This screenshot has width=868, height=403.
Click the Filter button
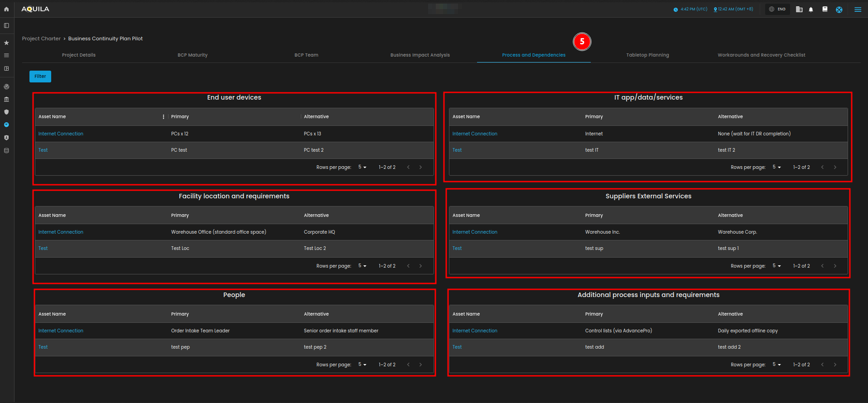[x=40, y=77]
